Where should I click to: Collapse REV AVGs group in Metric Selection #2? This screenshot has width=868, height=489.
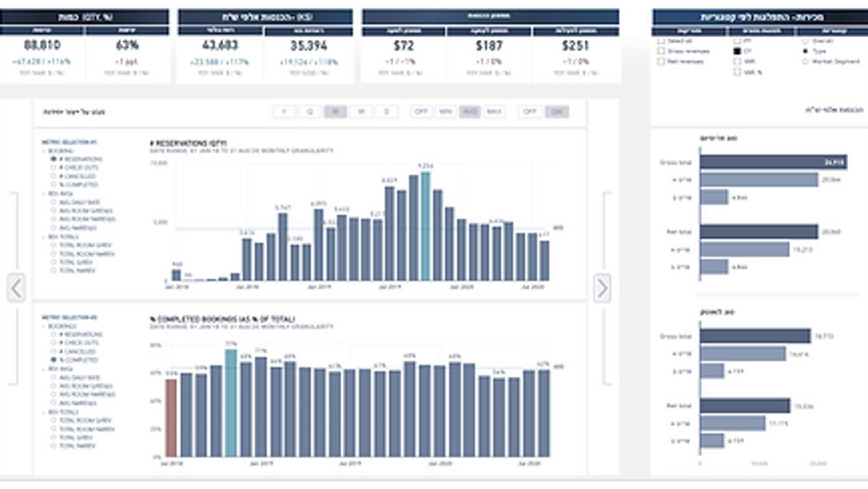click(x=44, y=369)
